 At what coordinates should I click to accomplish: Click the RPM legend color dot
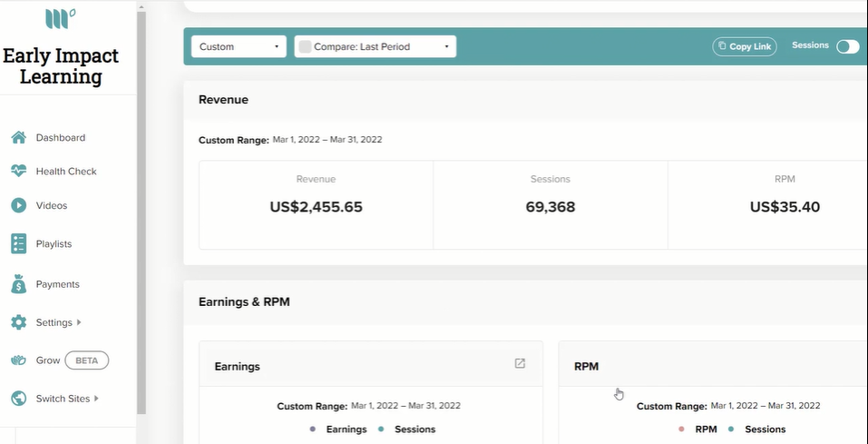point(681,429)
